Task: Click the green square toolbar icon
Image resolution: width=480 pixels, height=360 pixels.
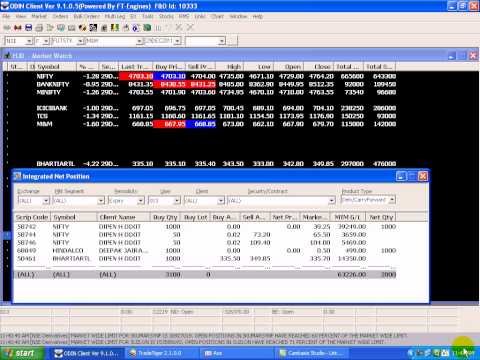Action: (x=147, y=28)
